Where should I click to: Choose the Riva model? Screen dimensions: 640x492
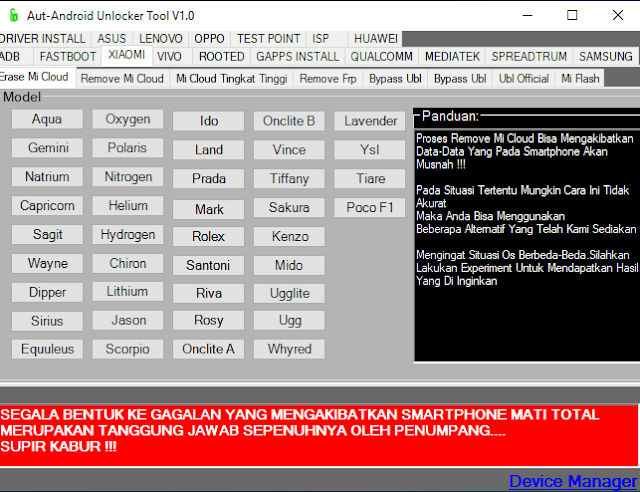coord(209,293)
